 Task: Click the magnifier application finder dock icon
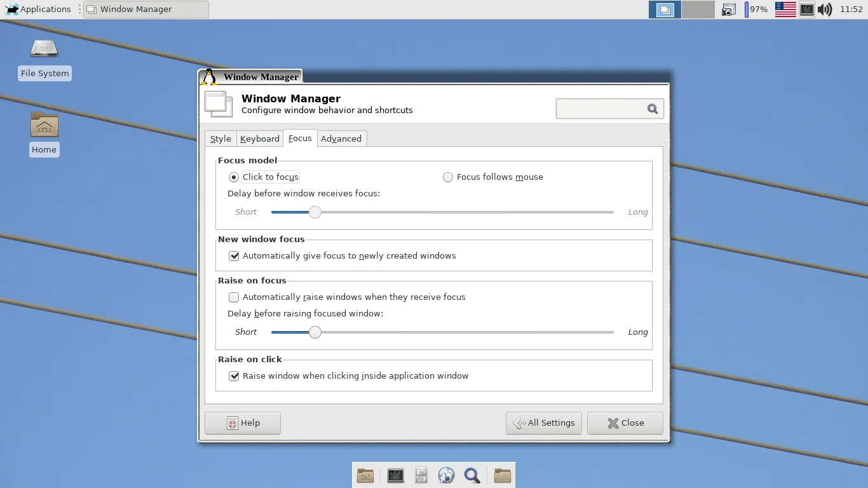[x=471, y=475]
